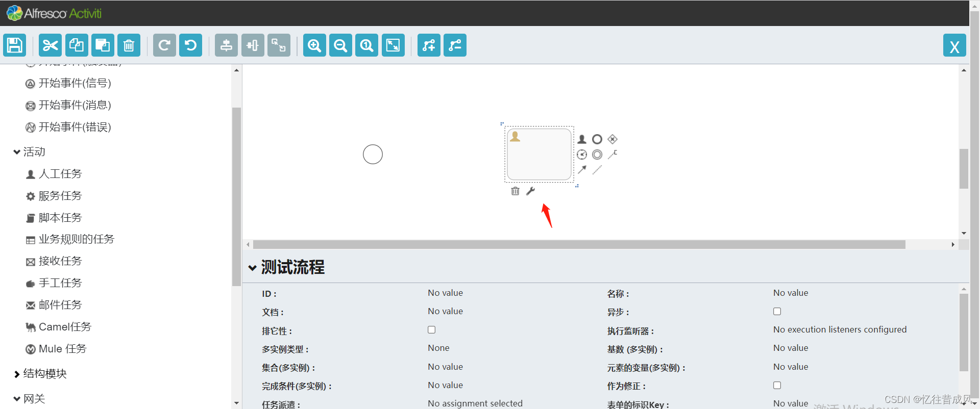Collapse the 活动 palette group
This screenshot has height=409, width=980.
click(17, 152)
